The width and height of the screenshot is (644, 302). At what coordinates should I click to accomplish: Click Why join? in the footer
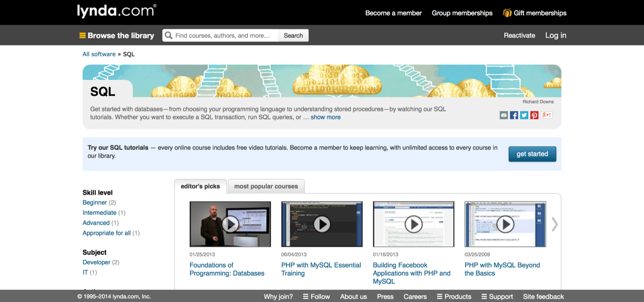click(278, 297)
